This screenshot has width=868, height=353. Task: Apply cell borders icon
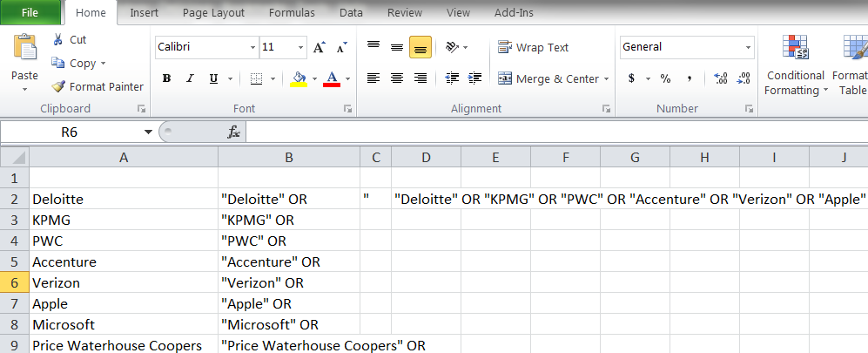256,78
